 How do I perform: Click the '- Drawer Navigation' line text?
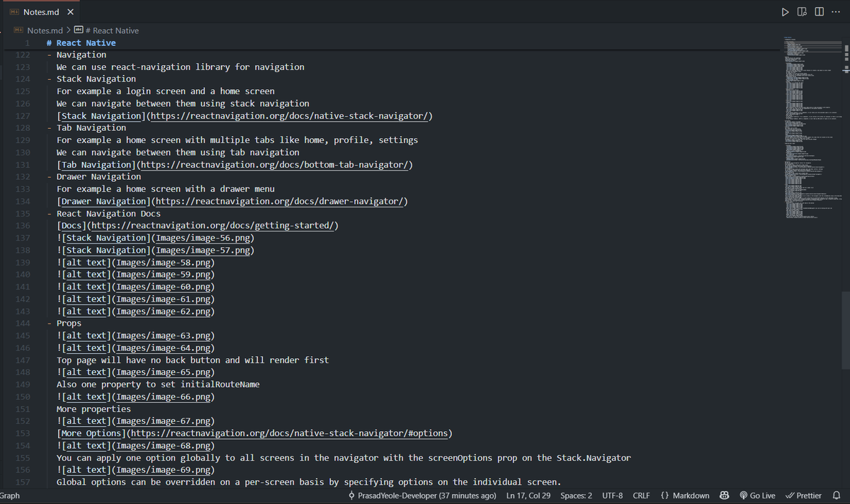click(94, 177)
